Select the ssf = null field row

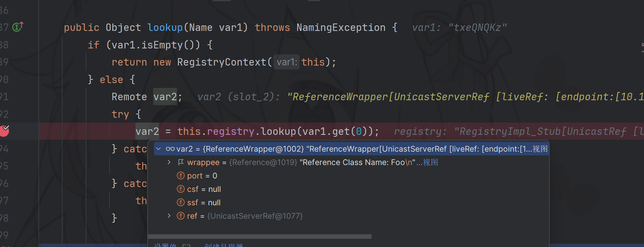click(x=204, y=203)
